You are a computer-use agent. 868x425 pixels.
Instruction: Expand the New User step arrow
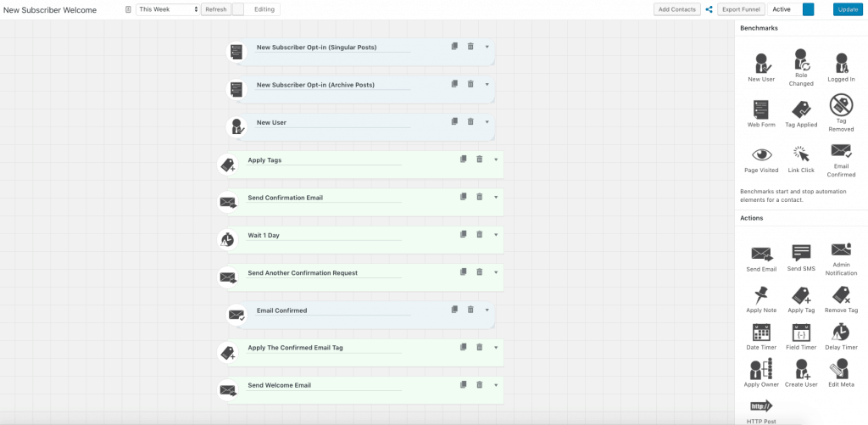pos(487,122)
